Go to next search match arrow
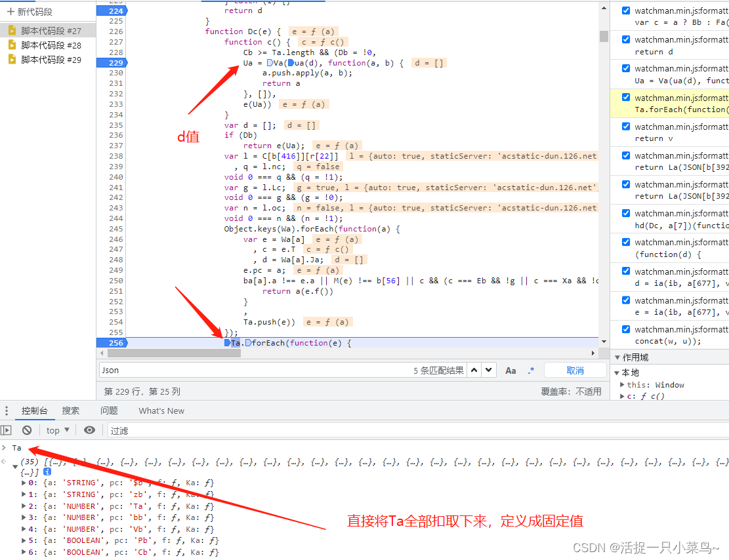729x560 pixels. [x=488, y=370]
